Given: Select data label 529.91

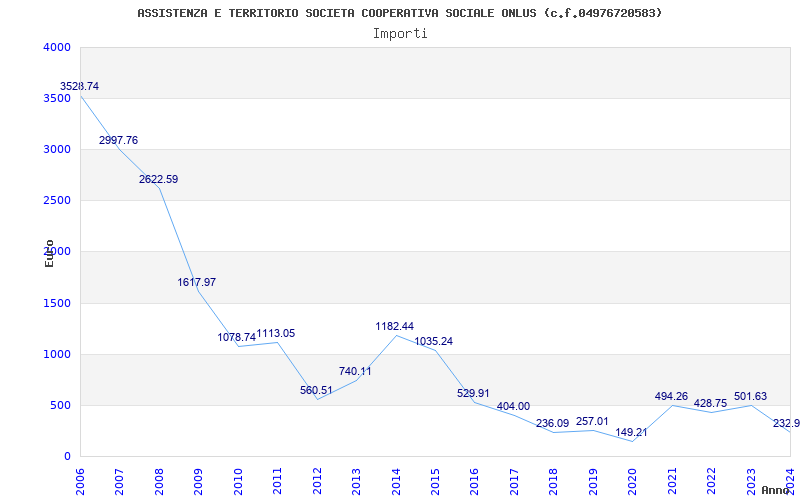Looking at the screenshot, I should [x=473, y=393].
